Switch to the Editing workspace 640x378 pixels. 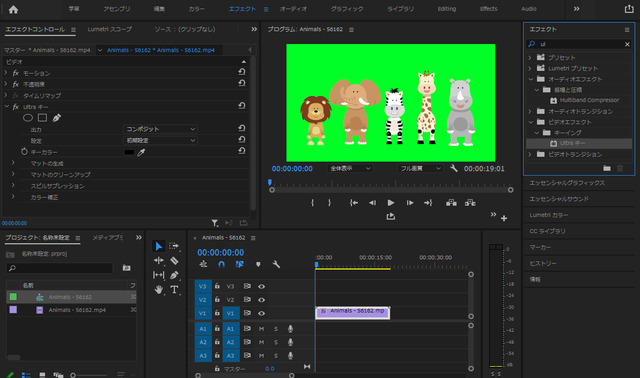[x=447, y=9]
